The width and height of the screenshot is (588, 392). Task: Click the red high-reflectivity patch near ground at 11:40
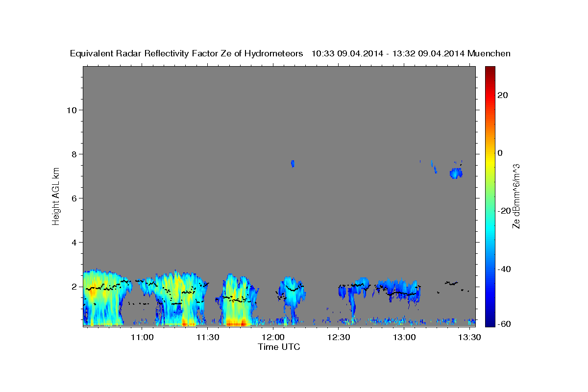pos(236,323)
